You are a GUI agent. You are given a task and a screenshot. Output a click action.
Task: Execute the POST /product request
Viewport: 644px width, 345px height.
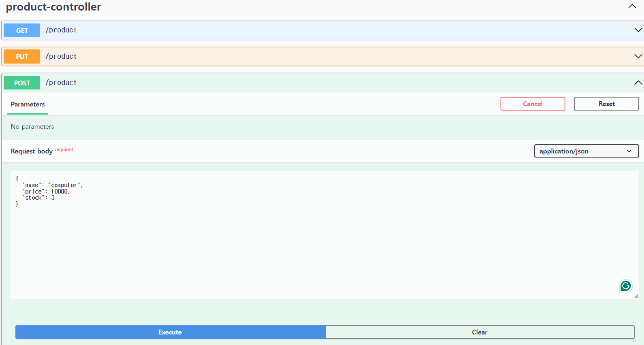[170, 332]
